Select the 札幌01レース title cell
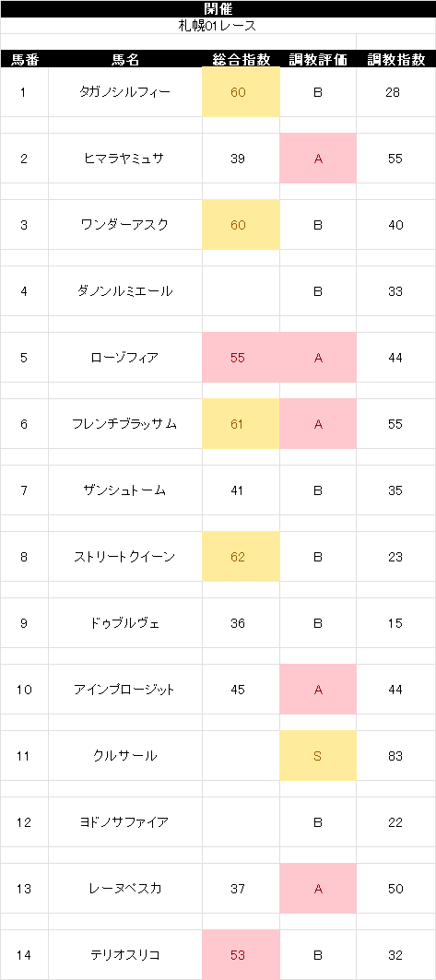The height and width of the screenshot is (980, 436). [x=218, y=26]
